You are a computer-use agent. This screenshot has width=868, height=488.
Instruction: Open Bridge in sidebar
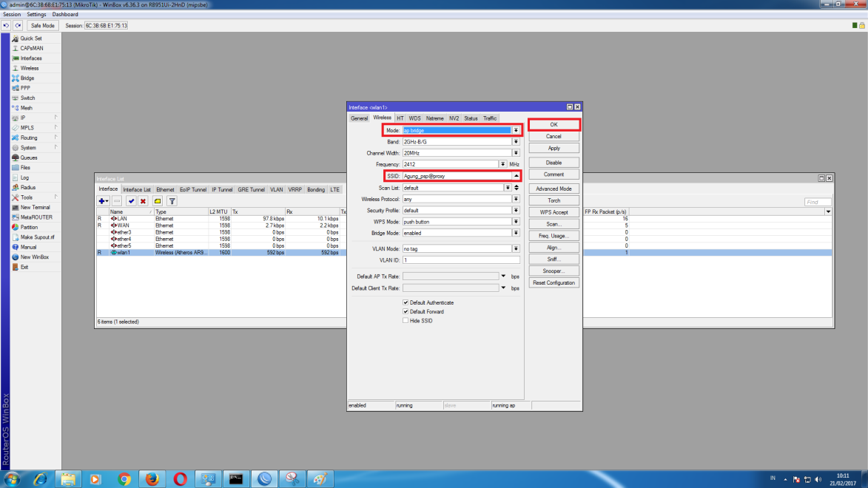tap(27, 78)
